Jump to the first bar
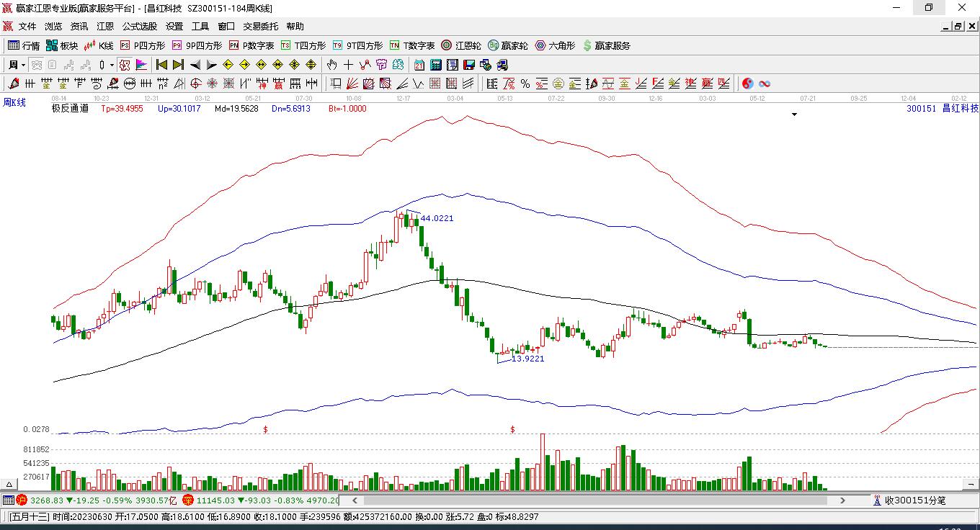980x530 pixels. (162, 65)
